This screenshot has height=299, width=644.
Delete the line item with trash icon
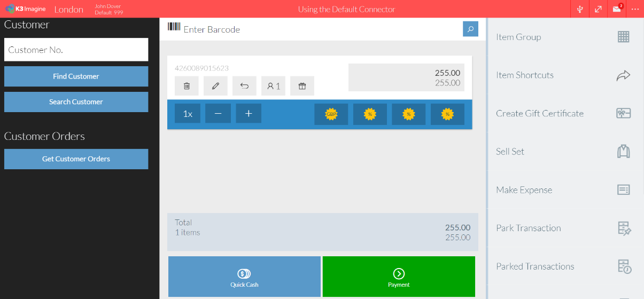tap(187, 86)
